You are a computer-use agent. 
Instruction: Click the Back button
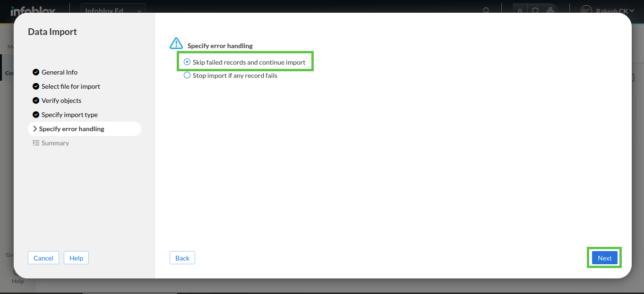coord(182,258)
